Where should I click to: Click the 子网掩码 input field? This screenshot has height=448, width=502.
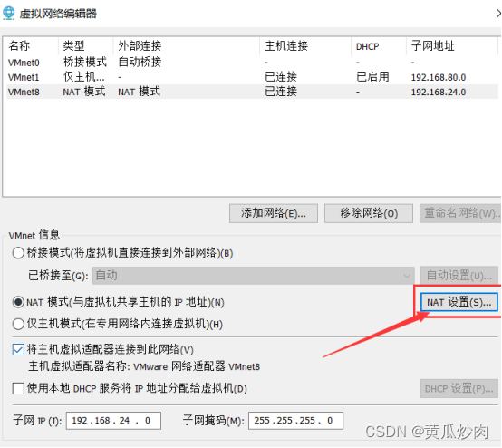(x=295, y=421)
